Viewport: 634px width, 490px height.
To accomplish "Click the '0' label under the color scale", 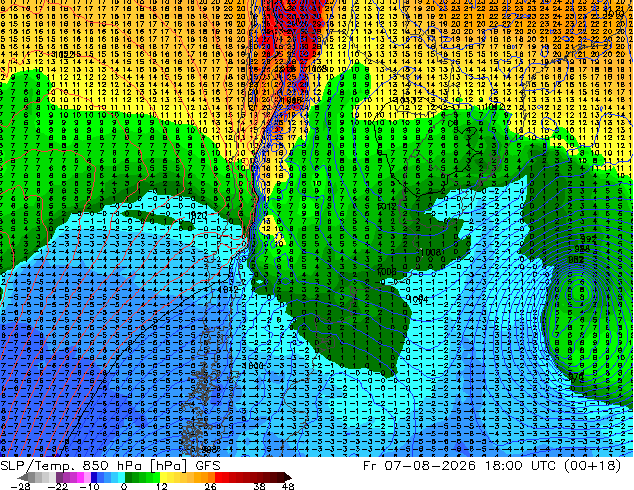I will pyautogui.click(x=124, y=486).
